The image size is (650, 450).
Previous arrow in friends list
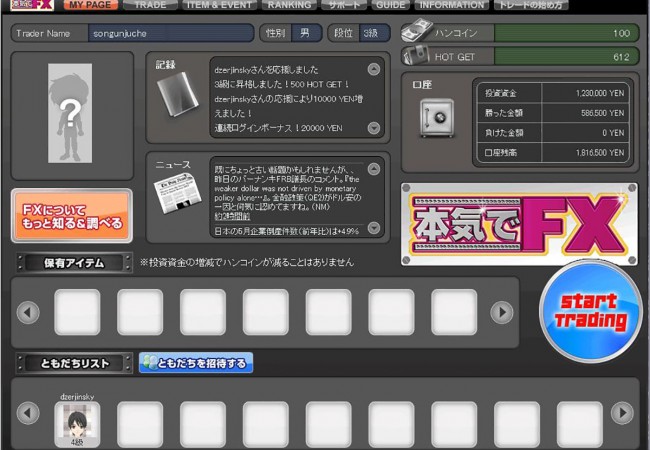point(28,413)
